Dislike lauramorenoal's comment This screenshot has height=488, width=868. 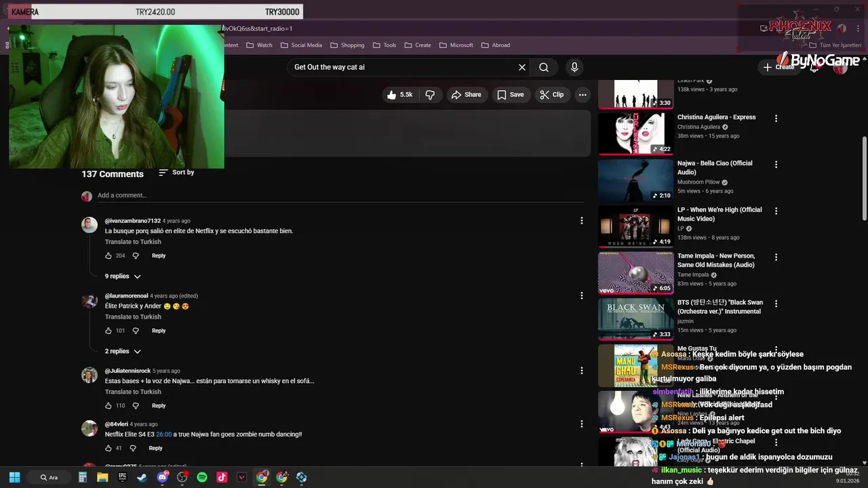click(136, 331)
